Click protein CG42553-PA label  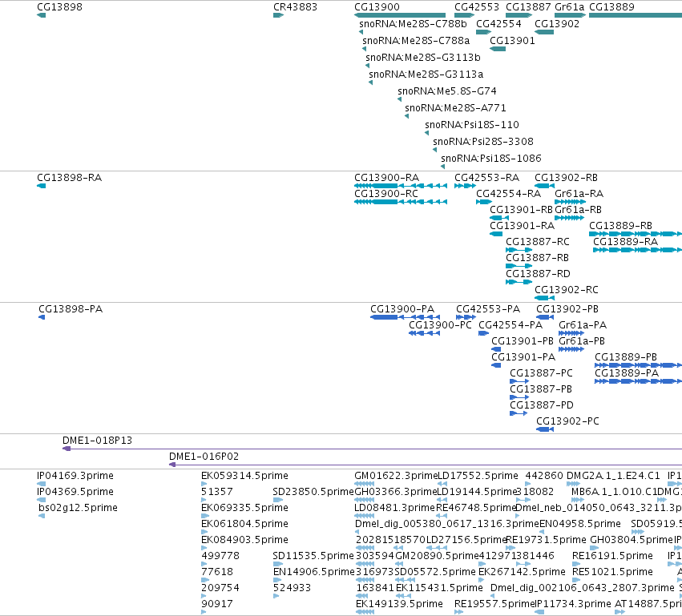[488, 309]
